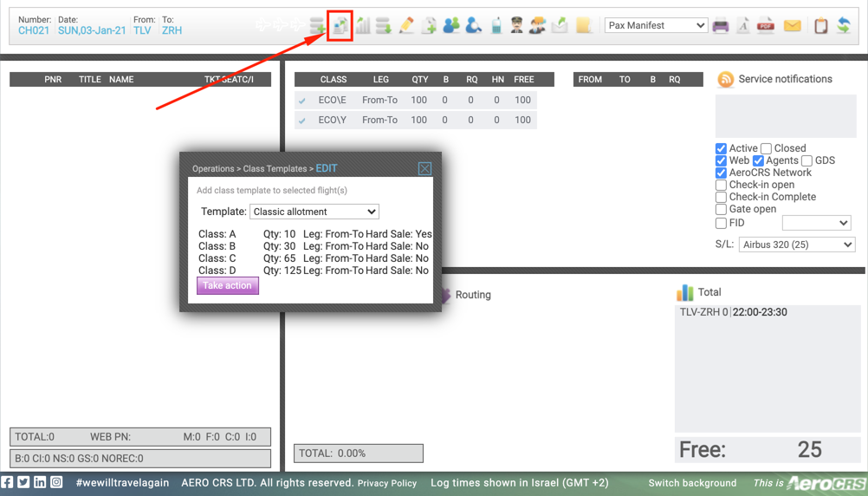The image size is (868, 496).
Task: Enable the GDS checkbox
Action: click(x=807, y=160)
